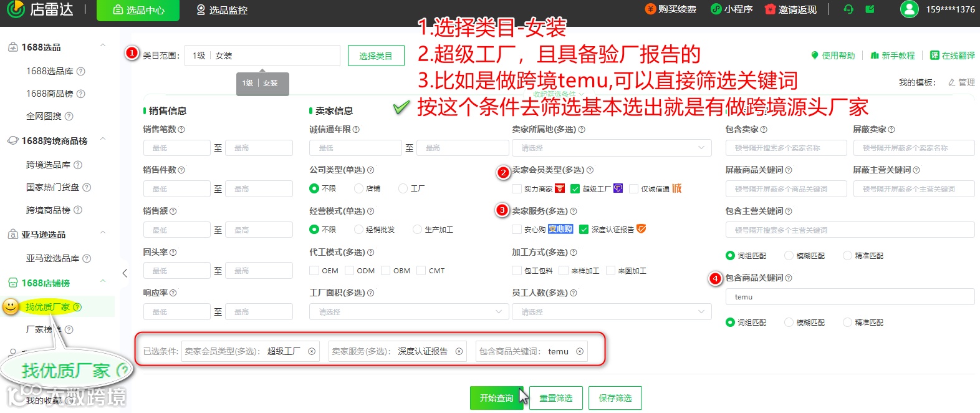Open the 卖家所属地 dropdown
Screen dimensions: 980x413
(x=612, y=148)
